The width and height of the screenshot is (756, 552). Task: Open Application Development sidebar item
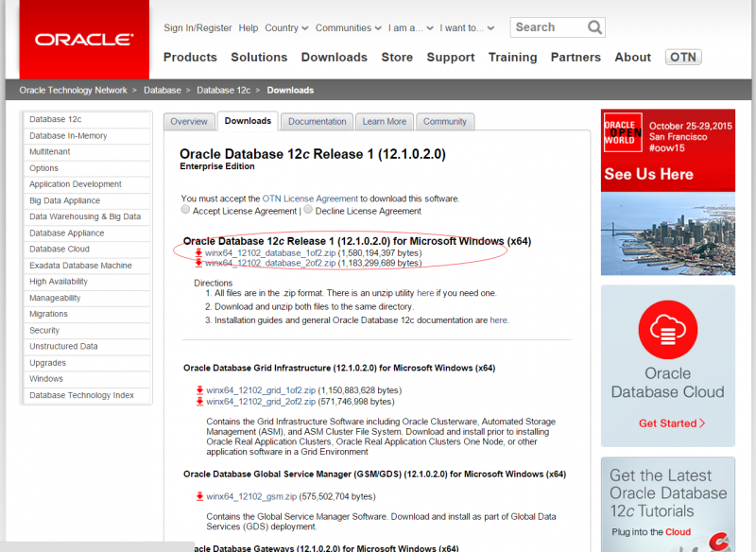point(87,184)
